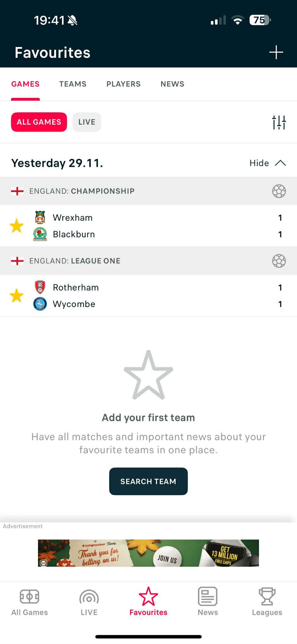Switch to the TEAMS tab

(73, 84)
